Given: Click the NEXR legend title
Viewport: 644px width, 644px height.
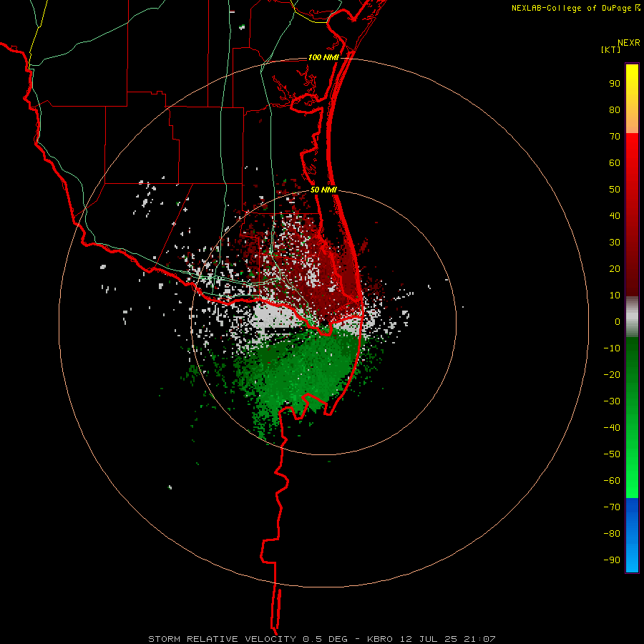Looking at the screenshot, I should [628, 43].
